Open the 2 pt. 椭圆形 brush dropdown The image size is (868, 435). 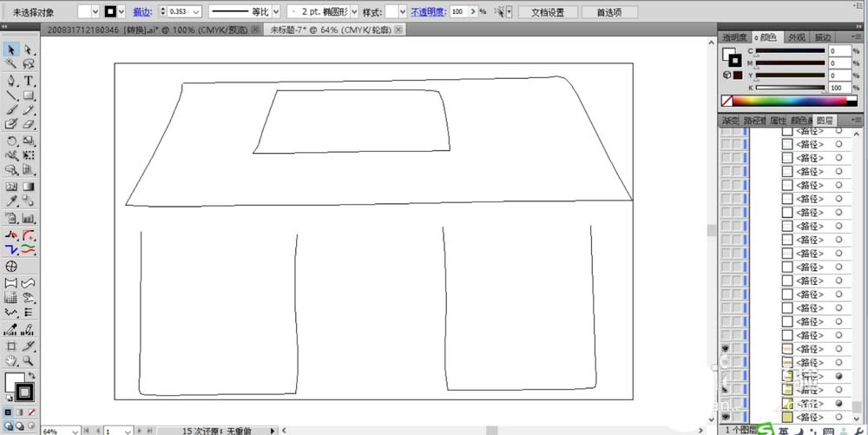354,11
